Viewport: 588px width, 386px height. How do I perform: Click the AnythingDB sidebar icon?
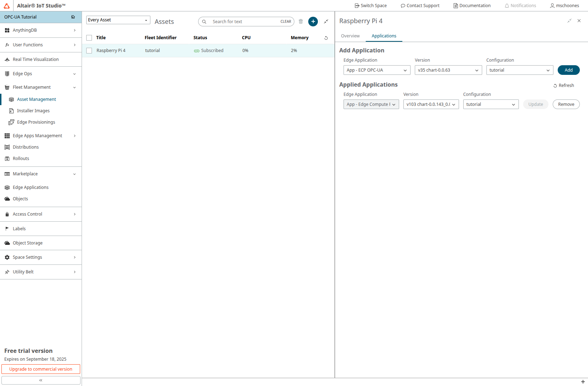click(x=7, y=30)
